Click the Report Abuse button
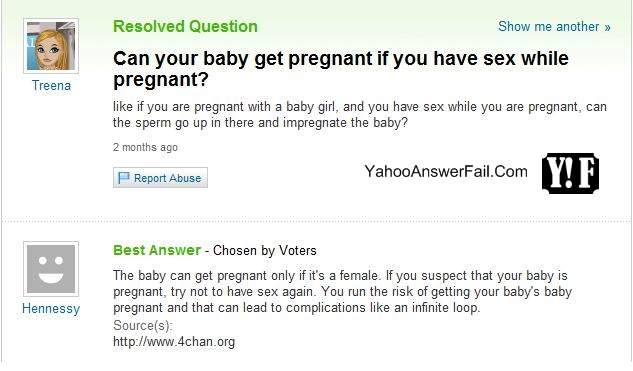 tap(160, 178)
